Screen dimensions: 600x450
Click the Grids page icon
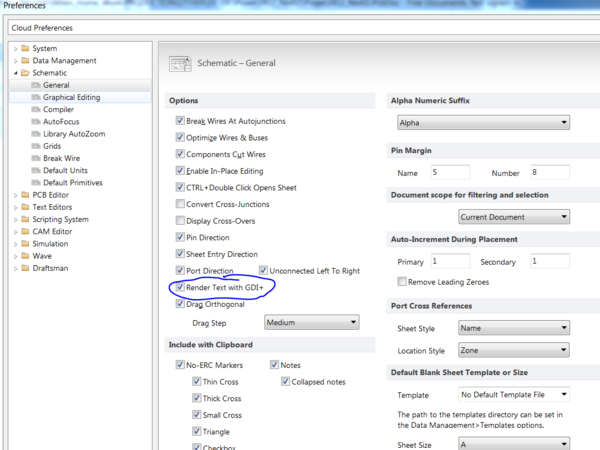(36, 146)
